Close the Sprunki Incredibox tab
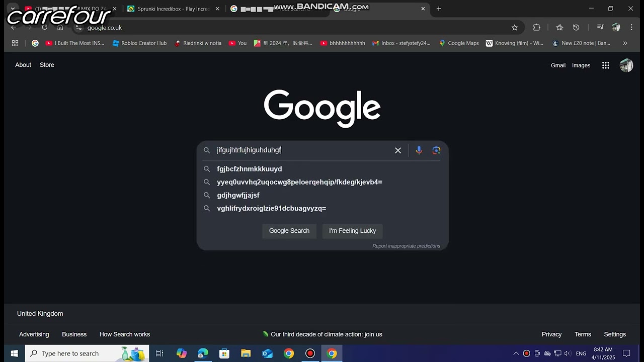The height and width of the screenshot is (362, 644). click(217, 9)
